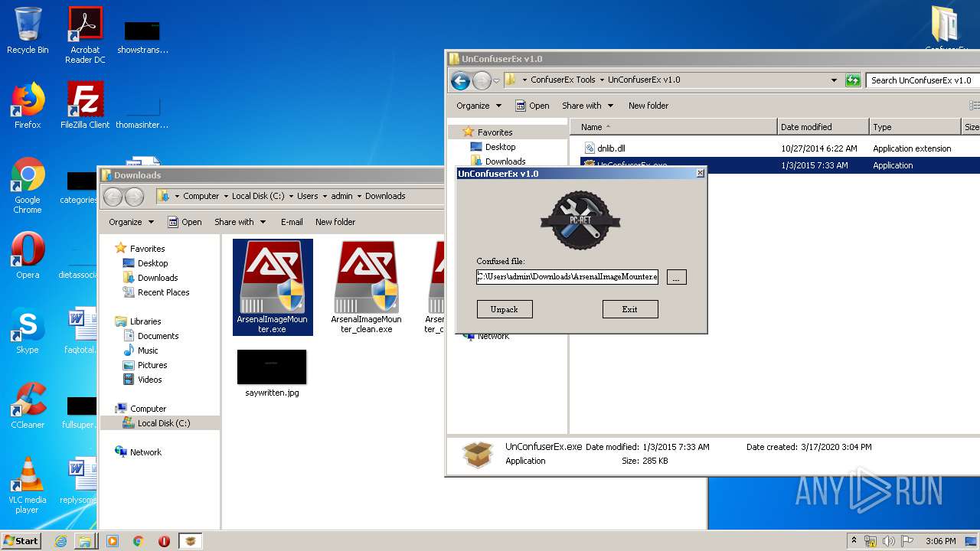
Task: Click the Confused file path field
Action: tap(567, 277)
